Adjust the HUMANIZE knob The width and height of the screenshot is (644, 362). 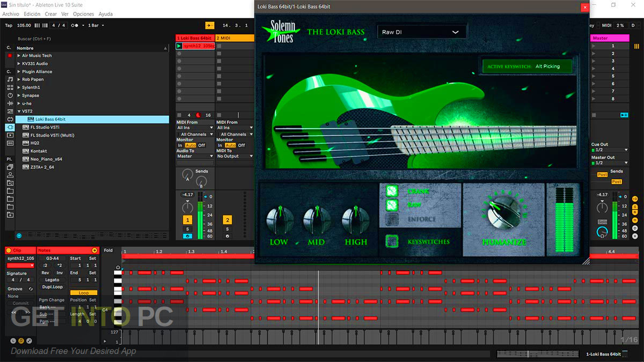tap(503, 213)
